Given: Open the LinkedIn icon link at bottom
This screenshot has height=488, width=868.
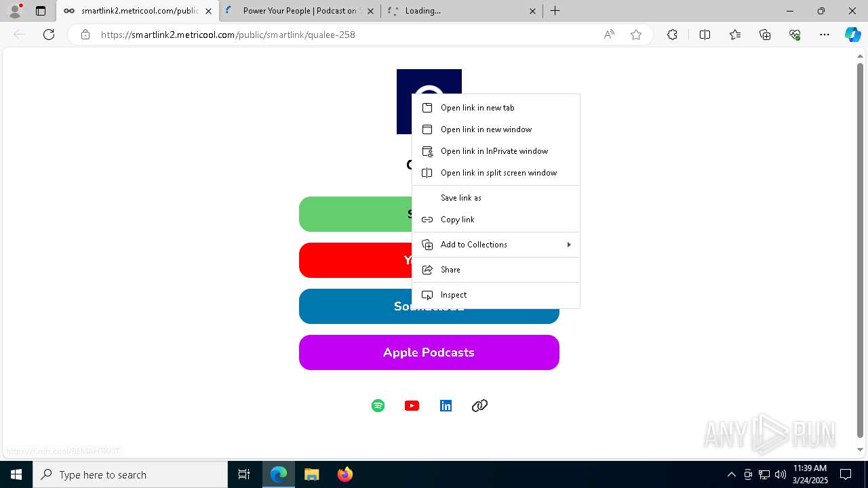Looking at the screenshot, I should [x=446, y=405].
